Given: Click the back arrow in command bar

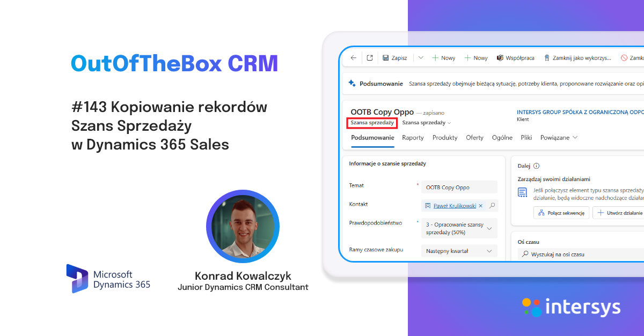Looking at the screenshot, I should 353,58.
